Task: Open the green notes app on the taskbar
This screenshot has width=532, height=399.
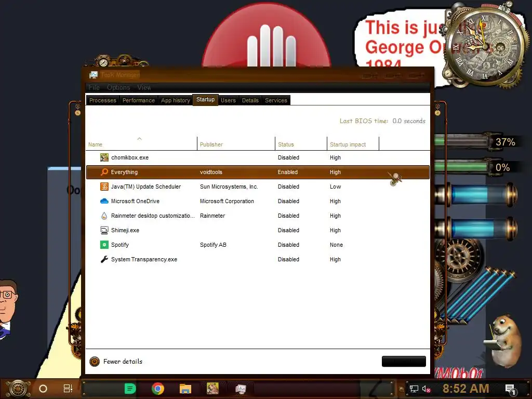Action: (x=130, y=389)
